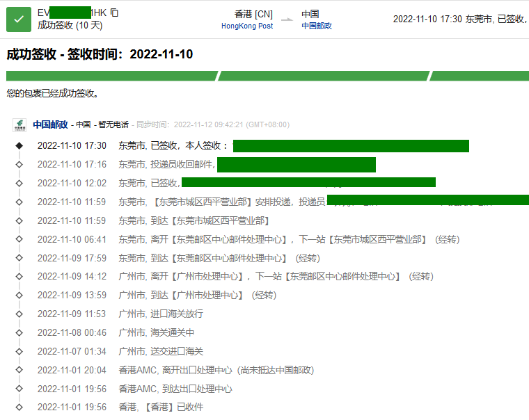529x420 pixels.
Task: Click the middle green progress bar segment
Action: [323, 76]
